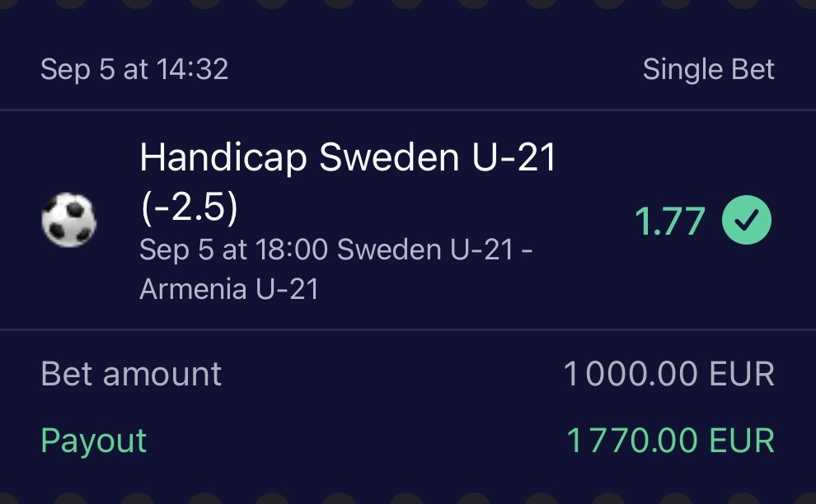Image resolution: width=816 pixels, height=504 pixels.
Task: Click the Sep 5 at 18:00 match kickoff time
Action: point(234,250)
